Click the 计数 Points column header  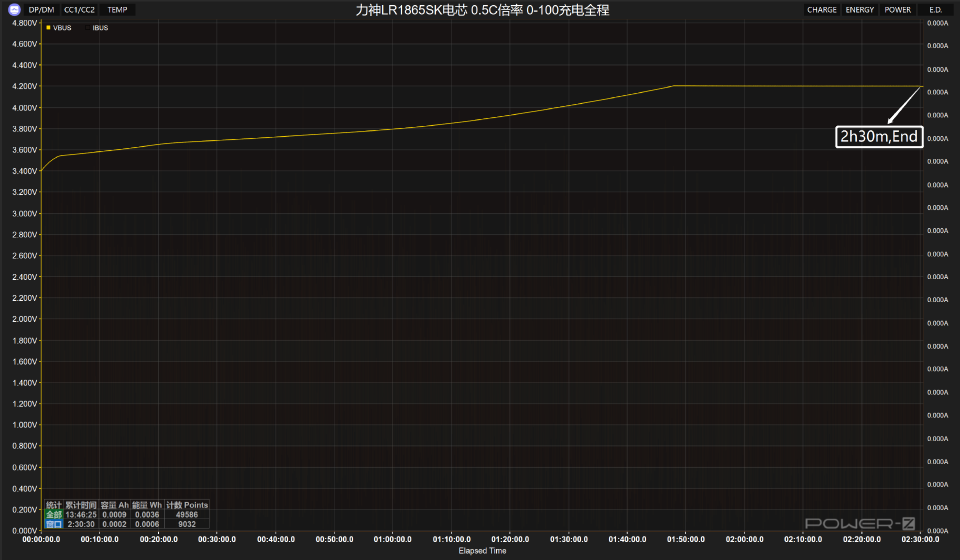pos(187,505)
